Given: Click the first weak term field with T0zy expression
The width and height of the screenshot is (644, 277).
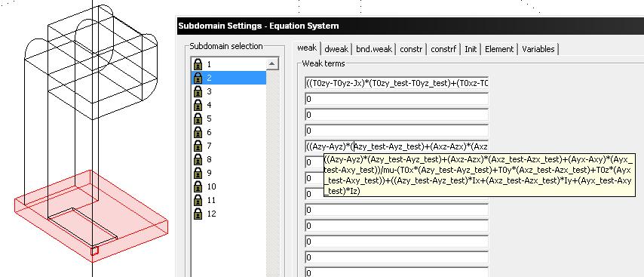Looking at the screenshot, I should (x=397, y=84).
